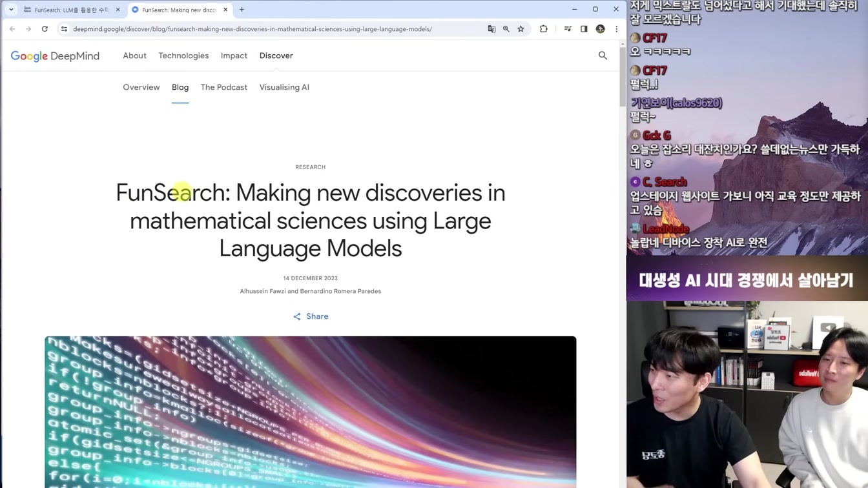Viewport: 868px width, 488px height.
Task: Open The Podcast sub-tab
Action: pos(223,87)
